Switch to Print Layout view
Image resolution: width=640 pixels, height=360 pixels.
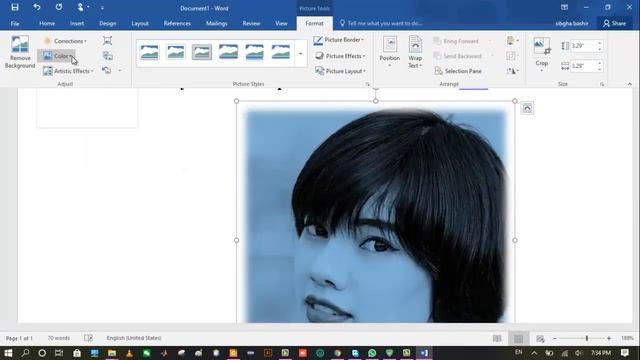(x=518, y=338)
